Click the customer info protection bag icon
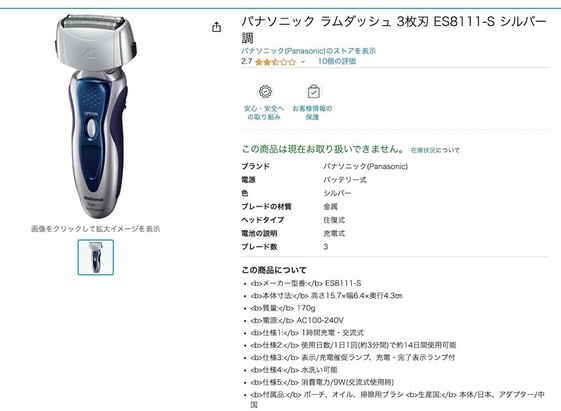This screenshot has width=561, height=411. (x=313, y=92)
